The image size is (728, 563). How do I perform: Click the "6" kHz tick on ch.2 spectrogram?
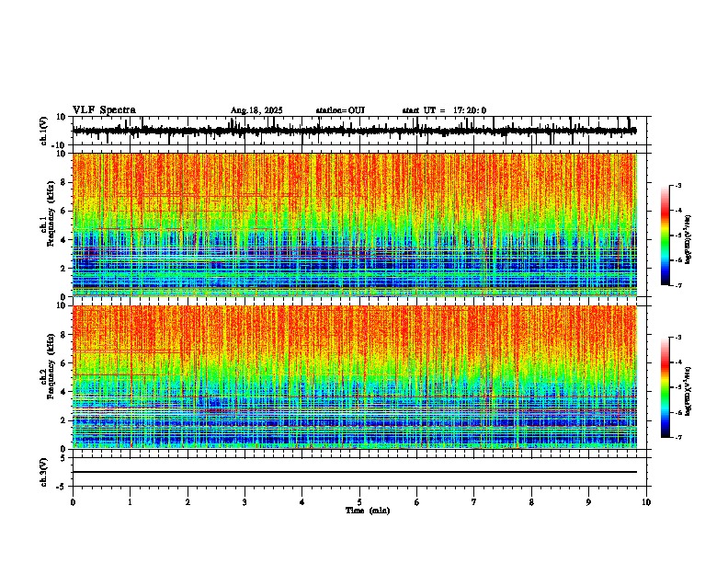64,363
